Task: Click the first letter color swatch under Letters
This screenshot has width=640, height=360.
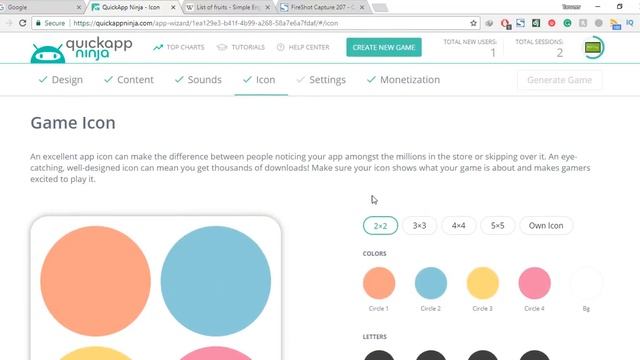Action: tap(379, 355)
